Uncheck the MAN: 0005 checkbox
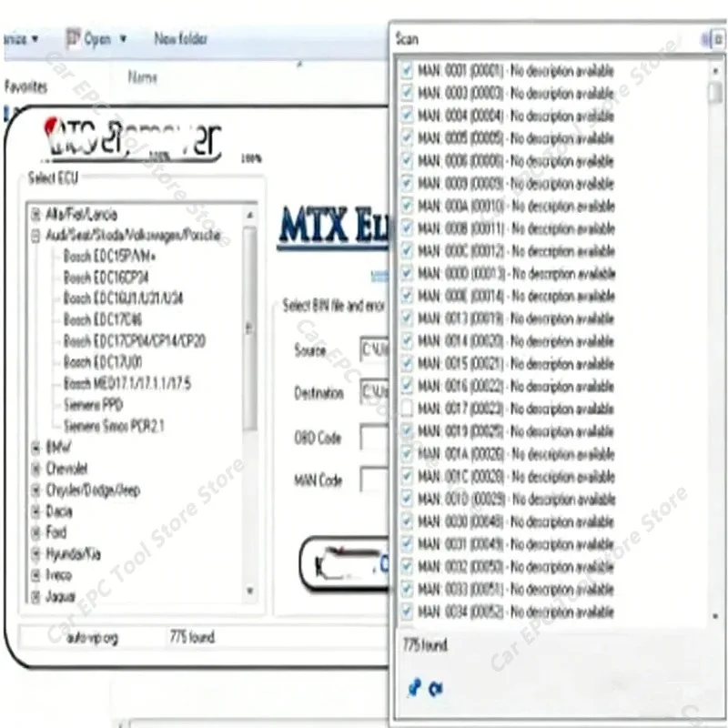This screenshot has width=728, height=728. (x=407, y=138)
